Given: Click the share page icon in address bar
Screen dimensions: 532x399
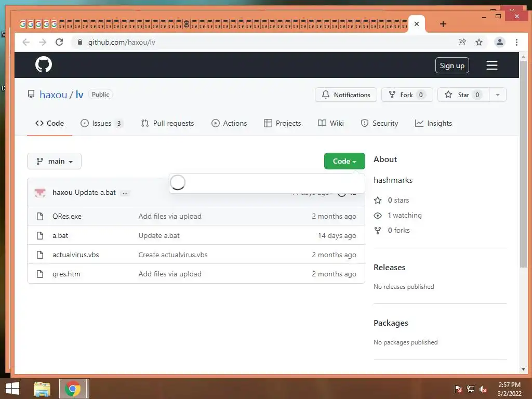Looking at the screenshot, I should coord(462,42).
